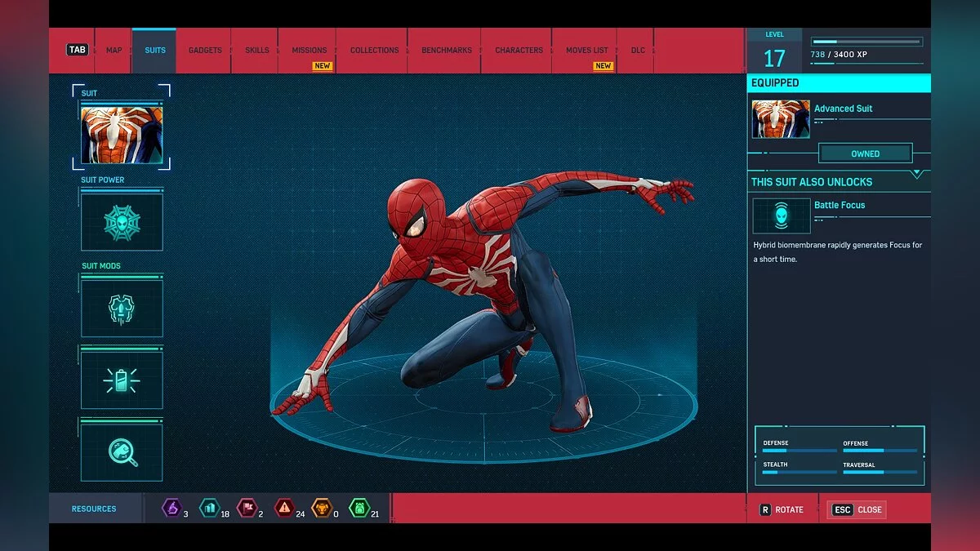
Task: Click the orange resource token icon
Action: pyautogui.click(x=321, y=508)
